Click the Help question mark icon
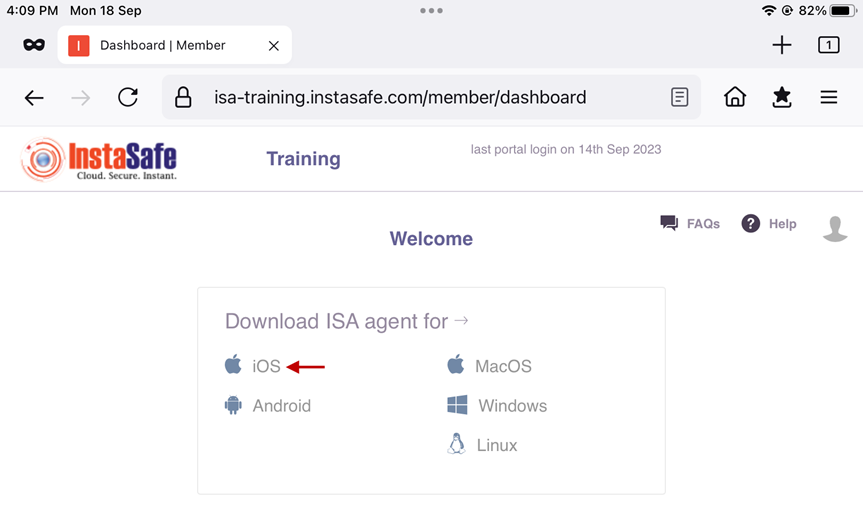This screenshot has height=523, width=863. pyautogui.click(x=751, y=224)
